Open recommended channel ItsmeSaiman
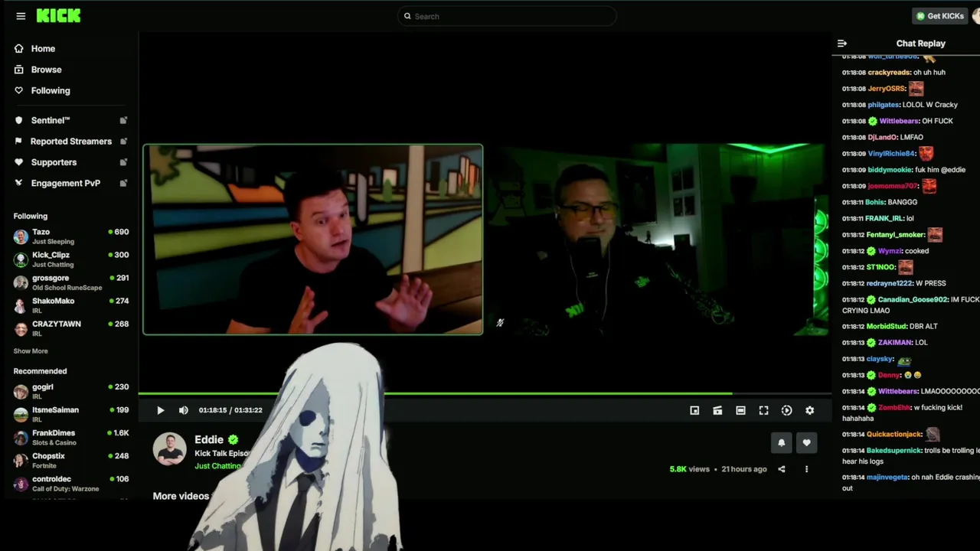 tap(70, 415)
